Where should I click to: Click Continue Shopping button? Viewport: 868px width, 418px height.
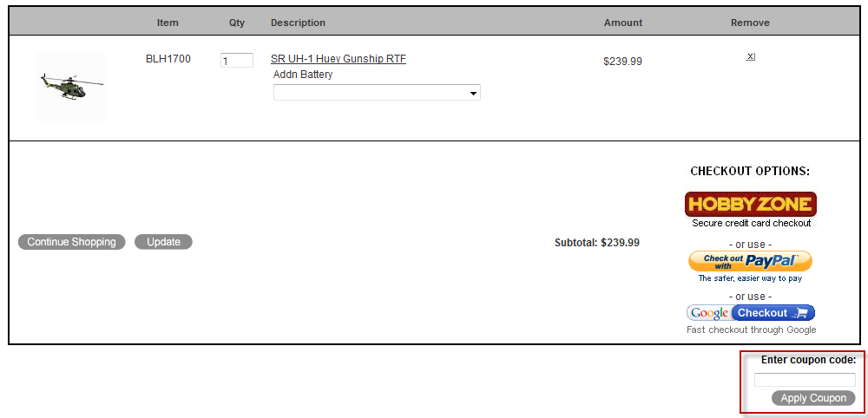(x=71, y=242)
